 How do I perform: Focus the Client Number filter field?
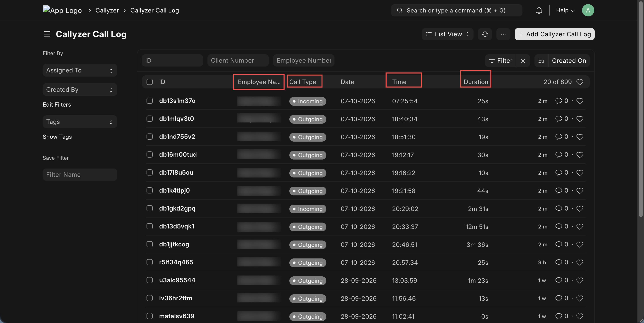point(238,60)
